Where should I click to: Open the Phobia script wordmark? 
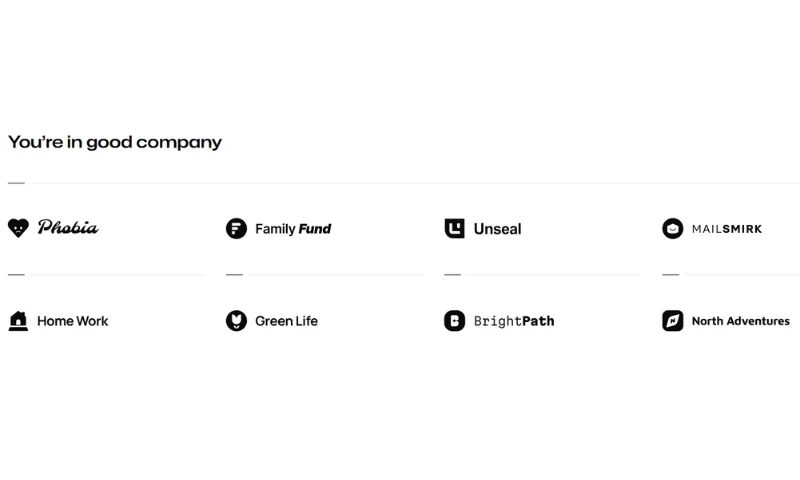pyautogui.click(x=68, y=228)
